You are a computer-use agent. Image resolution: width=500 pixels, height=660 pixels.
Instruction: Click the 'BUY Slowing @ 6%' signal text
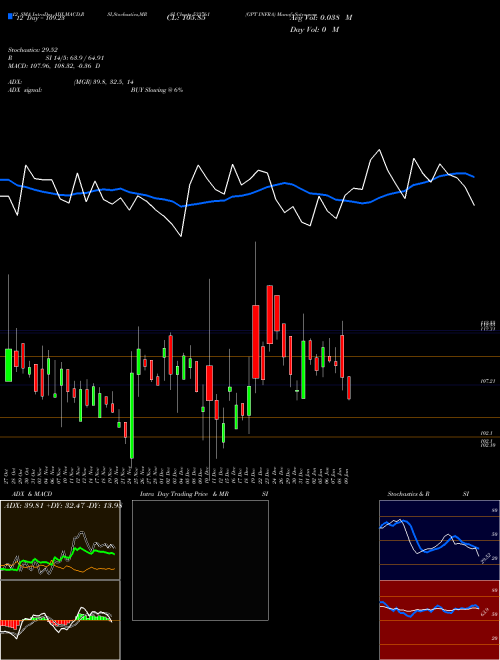157,90
